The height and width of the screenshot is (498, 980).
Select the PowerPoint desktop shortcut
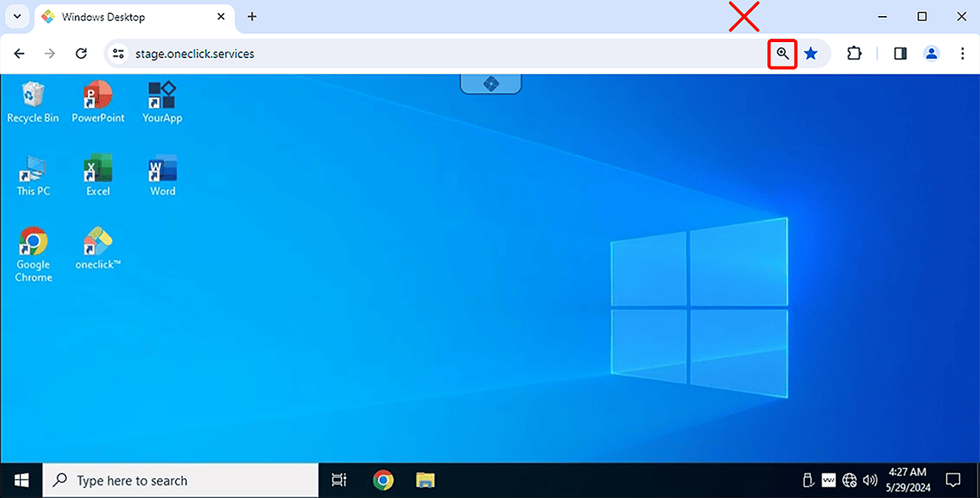click(x=98, y=102)
